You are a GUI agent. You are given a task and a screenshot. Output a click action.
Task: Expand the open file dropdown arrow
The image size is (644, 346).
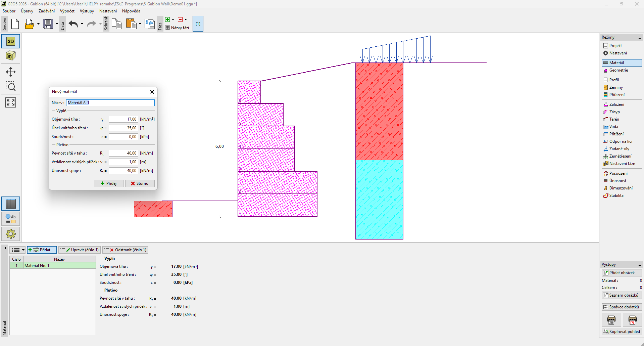tap(38, 24)
